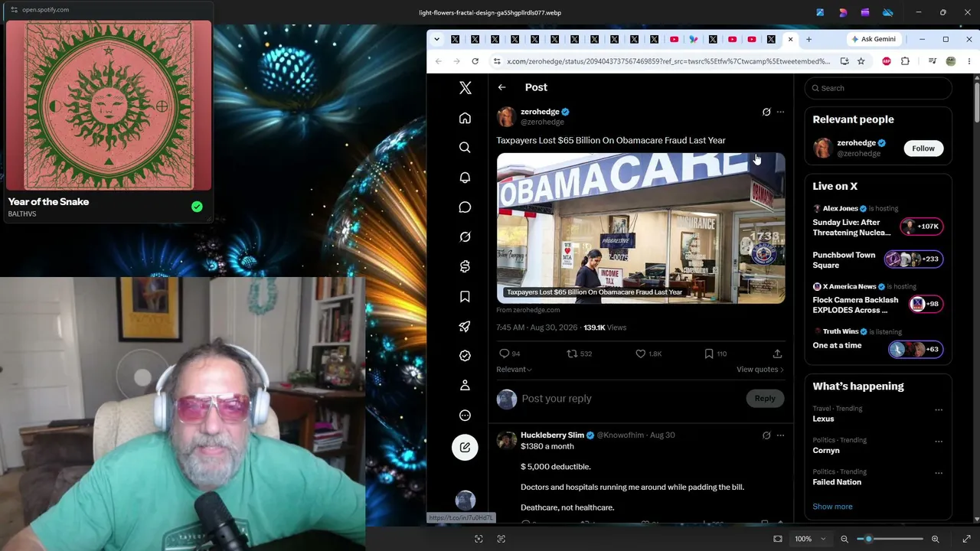Switch to the first X tab
980x551 pixels.
(456, 39)
